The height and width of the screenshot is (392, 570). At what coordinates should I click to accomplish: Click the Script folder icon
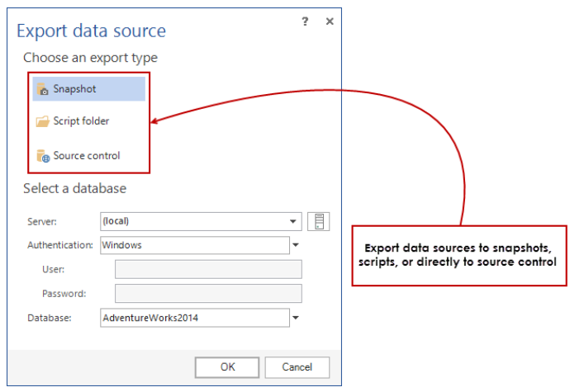click(x=42, y=121)
